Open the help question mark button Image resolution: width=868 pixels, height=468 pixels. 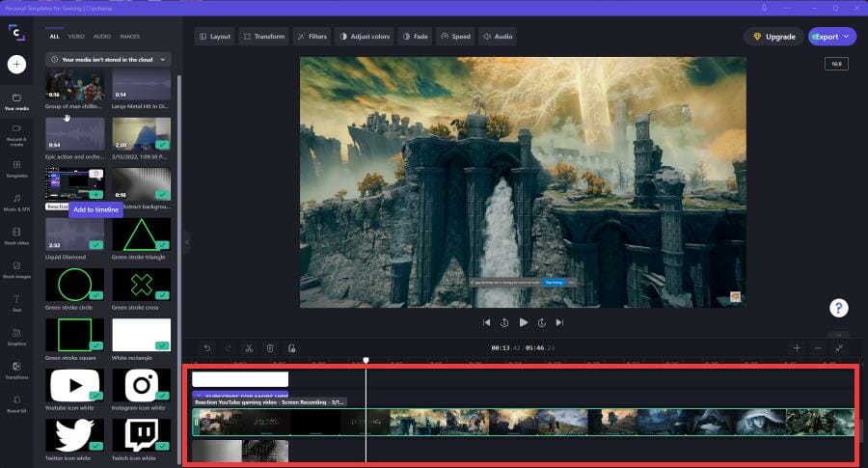[x=839, y=308]
